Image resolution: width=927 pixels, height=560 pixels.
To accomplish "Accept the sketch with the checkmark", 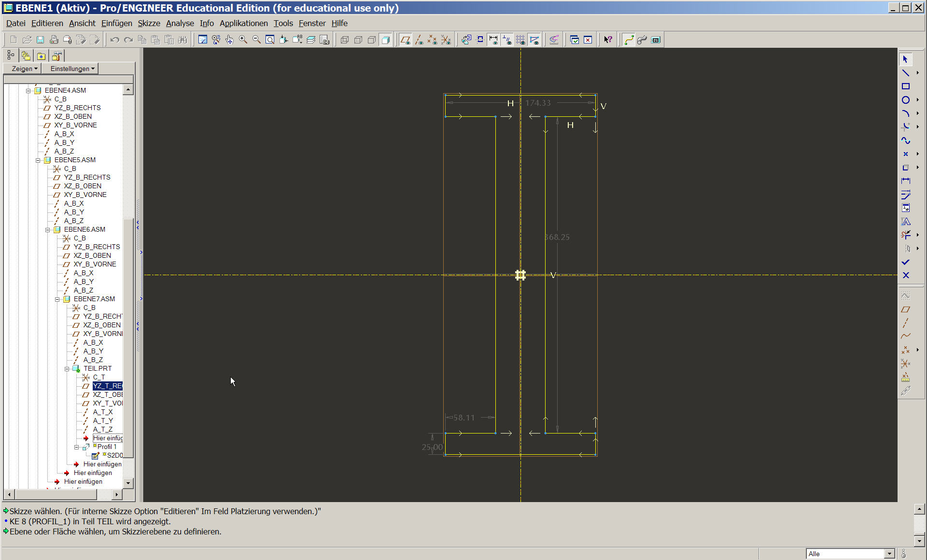I will point(906,262).
